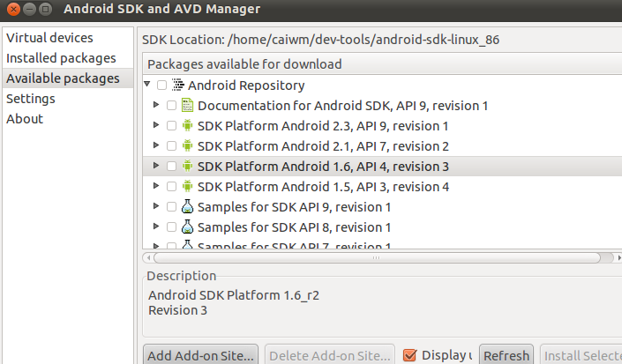Check Samples for SDK API 9 checkbox
The height and width of the screenshot is (364, 622).
coord(171,206)
